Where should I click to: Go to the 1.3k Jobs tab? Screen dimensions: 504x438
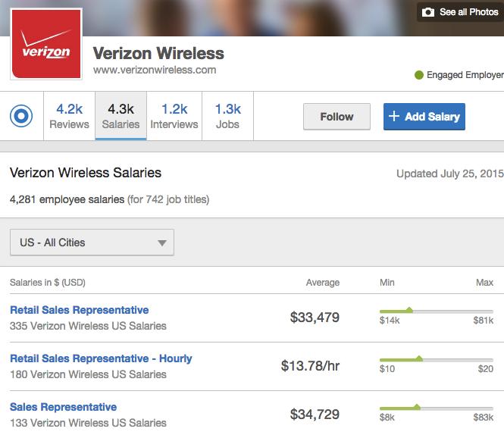[227, 116]
